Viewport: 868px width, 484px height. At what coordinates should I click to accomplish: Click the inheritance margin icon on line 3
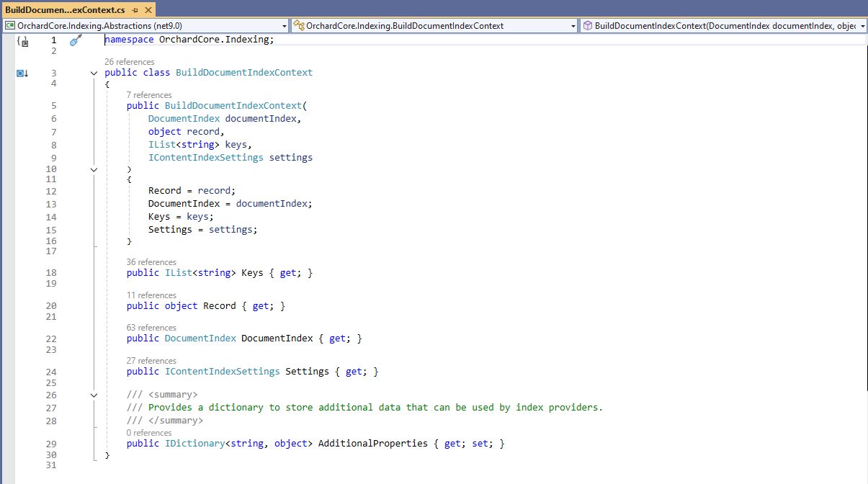22,73
